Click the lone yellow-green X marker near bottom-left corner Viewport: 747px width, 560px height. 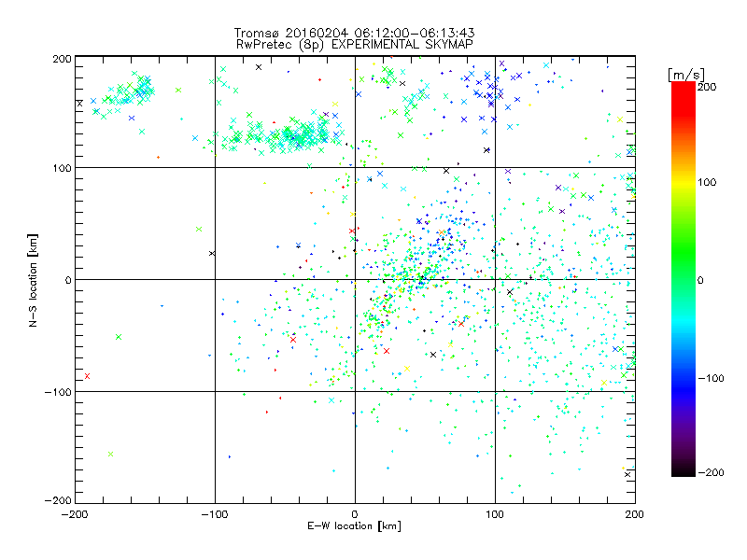[x=110, y=454]
